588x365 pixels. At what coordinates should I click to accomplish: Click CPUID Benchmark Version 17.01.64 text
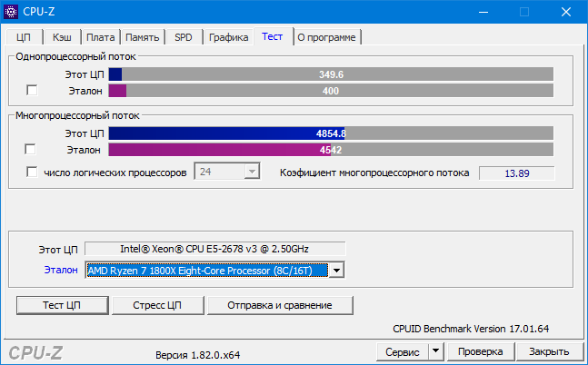click(471, 329)
